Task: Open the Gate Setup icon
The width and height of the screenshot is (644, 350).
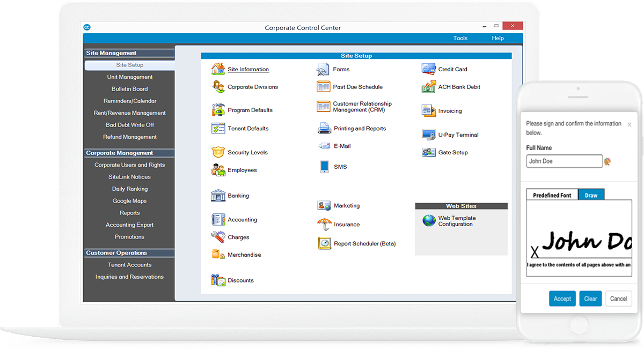Action: [x=428, y=152]
